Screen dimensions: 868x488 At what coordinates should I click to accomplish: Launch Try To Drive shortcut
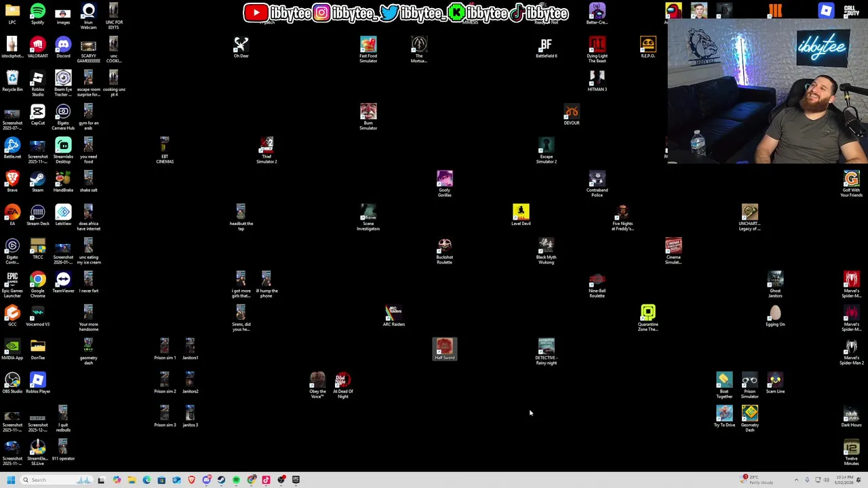pos(724,416)
